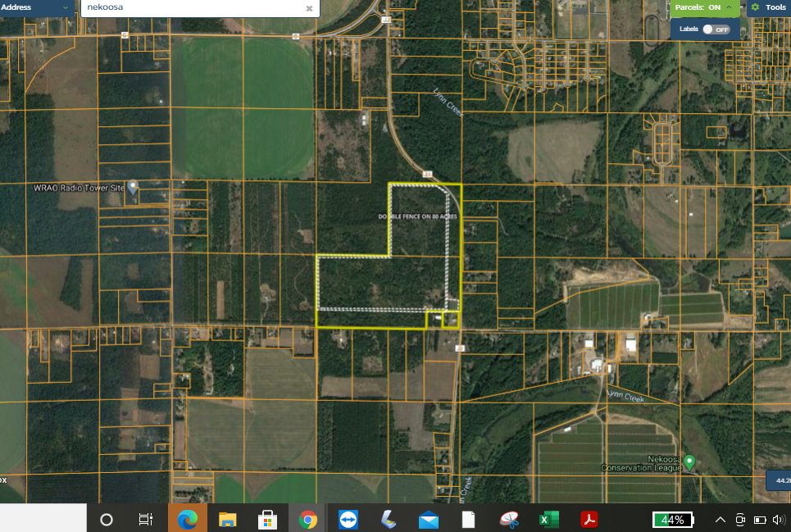Open Microsoft Edge from taskbar
The width and height of the screenshot is (791, 532).
pos(188,519)
